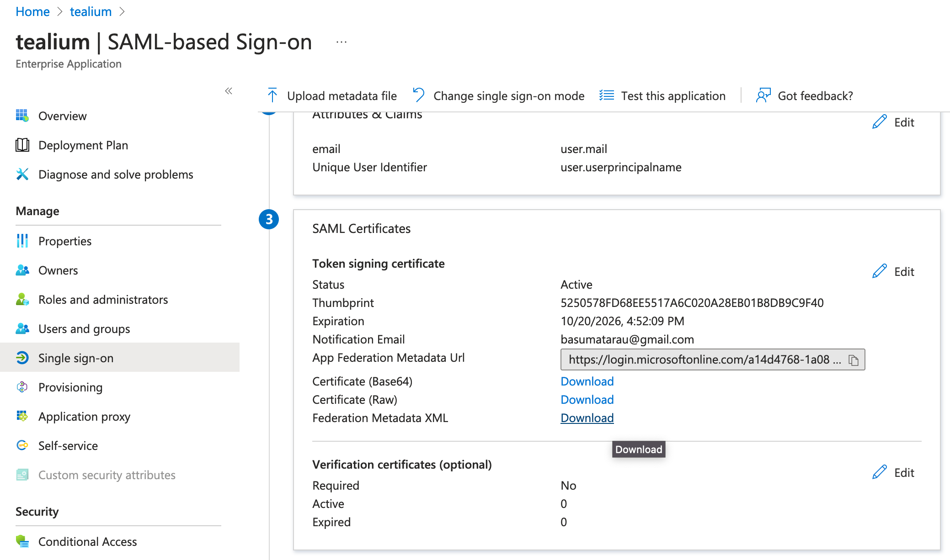
Task: Click the Test this application list icon
Action: click(607, 95)
